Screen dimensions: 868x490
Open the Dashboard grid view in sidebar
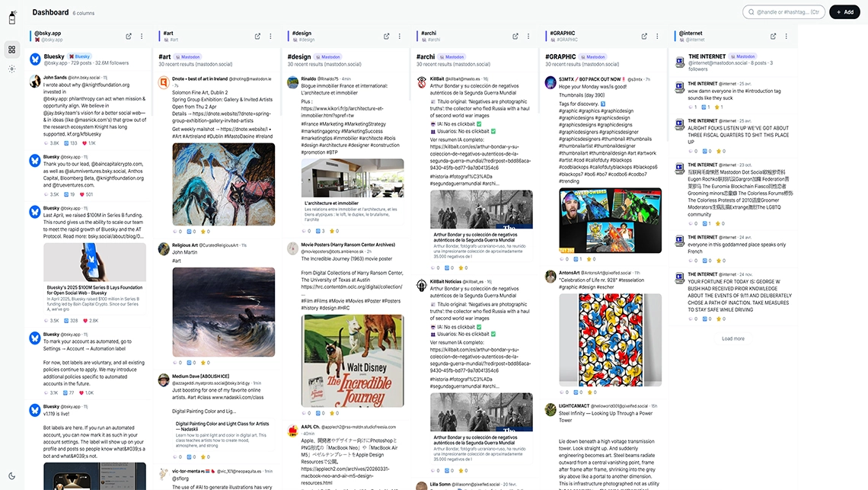(x=11, y=50)
